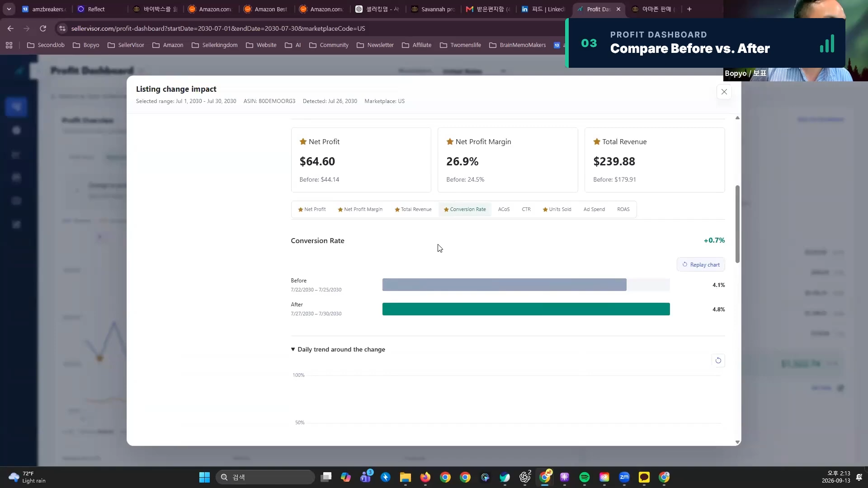The image size is (868, 488).
Task: Select the Conversion Rate metric tab
Action: [465, 209]
